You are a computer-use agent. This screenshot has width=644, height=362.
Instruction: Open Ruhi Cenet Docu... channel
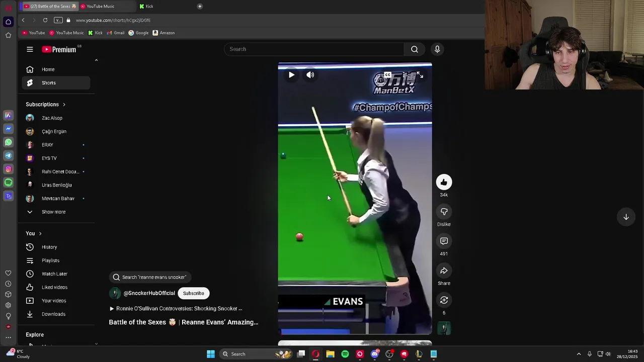coord(56,171)
